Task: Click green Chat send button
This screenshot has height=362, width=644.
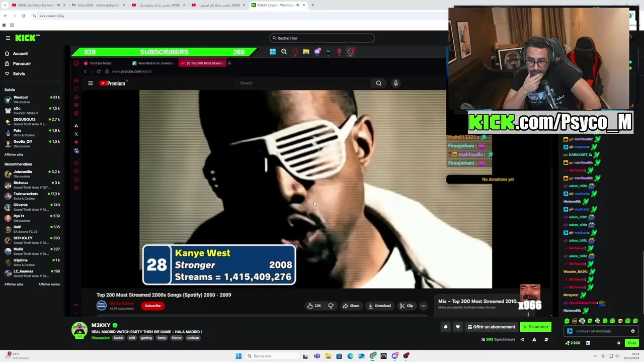Action: pyautogui.click(x=631, y=343)
